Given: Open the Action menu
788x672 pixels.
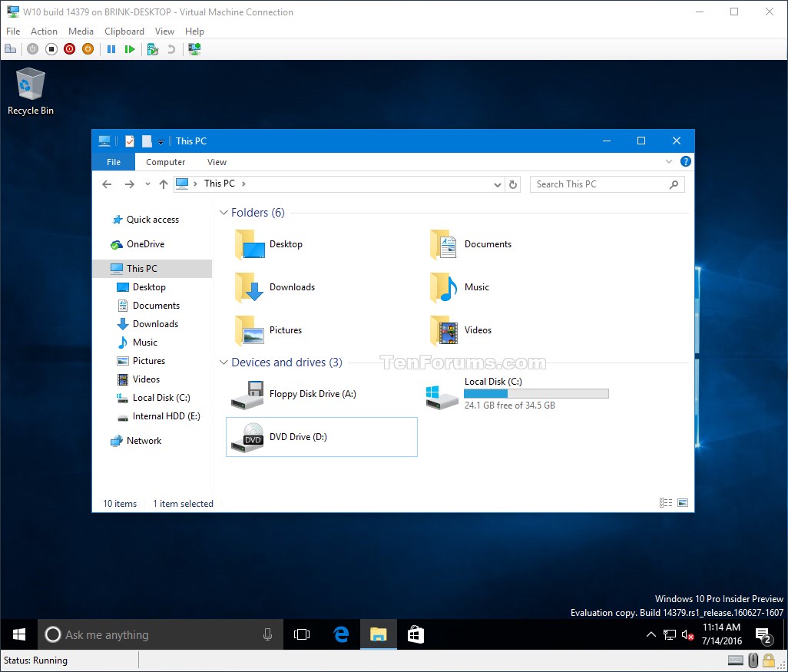Looking at the screenshot, I should [x=44, y=31].
